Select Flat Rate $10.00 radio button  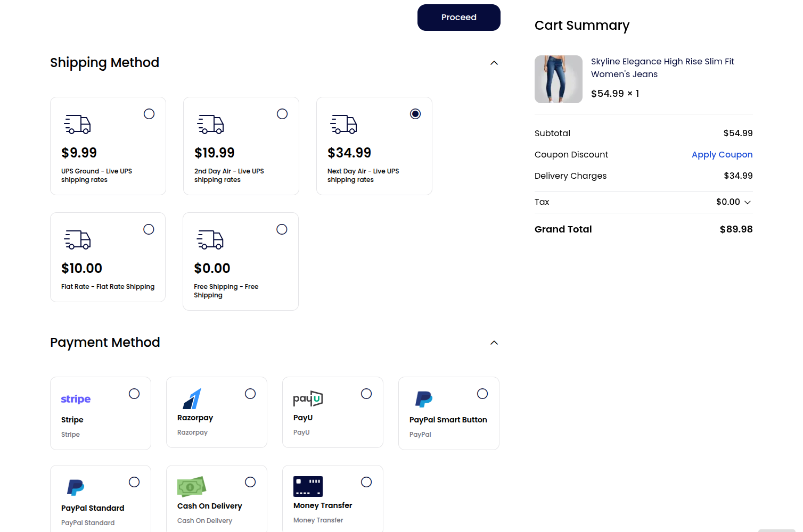click(x=149, y=229)
